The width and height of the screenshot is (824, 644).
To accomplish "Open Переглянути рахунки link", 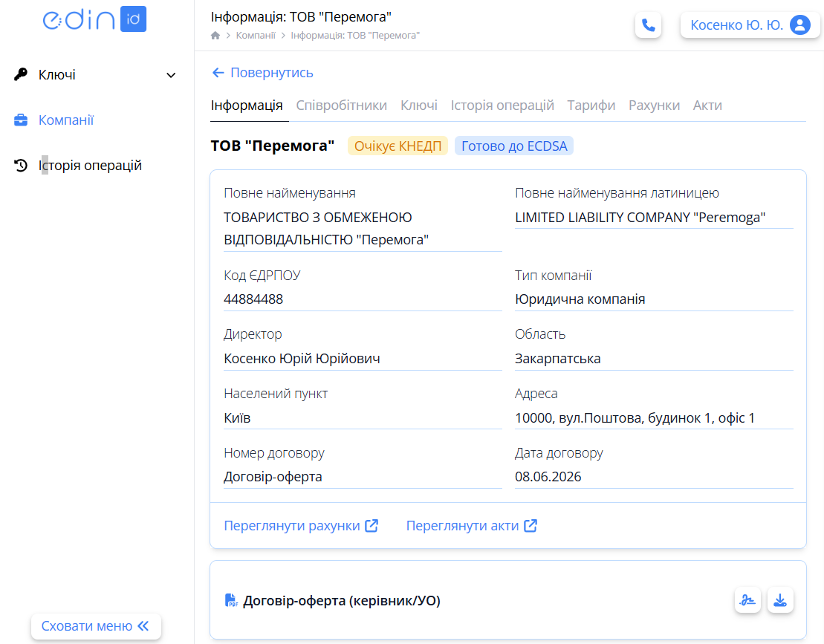I will [x=301, y=526].
